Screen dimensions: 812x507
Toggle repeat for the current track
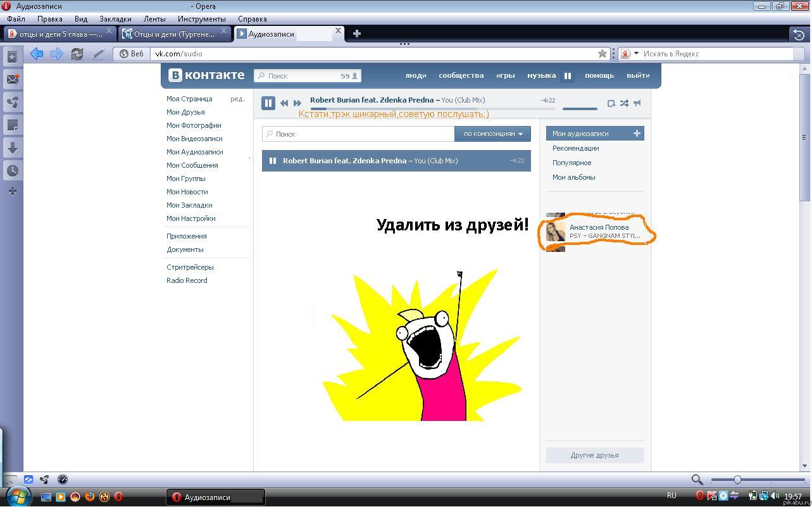click(611, 103)
